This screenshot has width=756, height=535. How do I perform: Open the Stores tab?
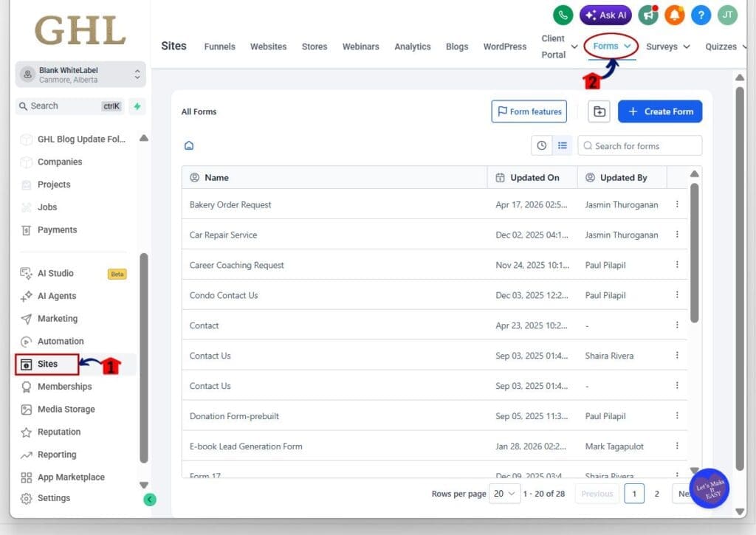(x=315, y=46)
